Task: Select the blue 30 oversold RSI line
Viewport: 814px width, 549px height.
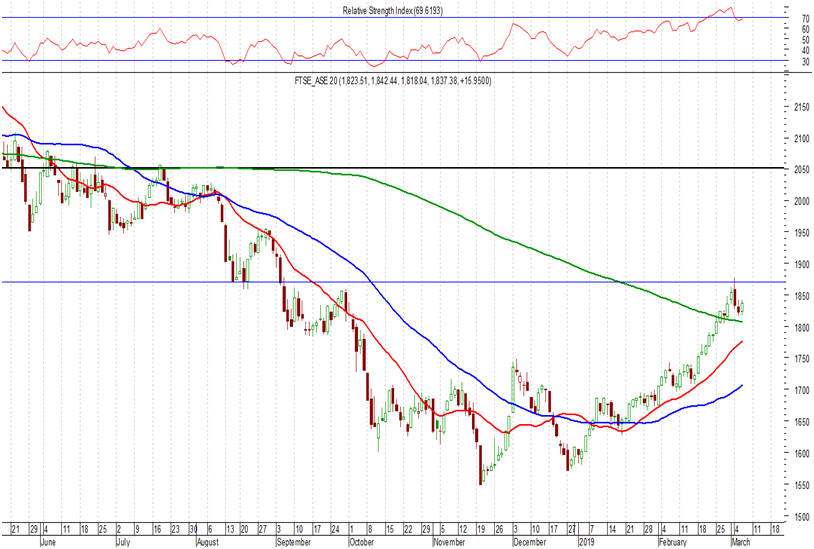Action: pos(392,61)
